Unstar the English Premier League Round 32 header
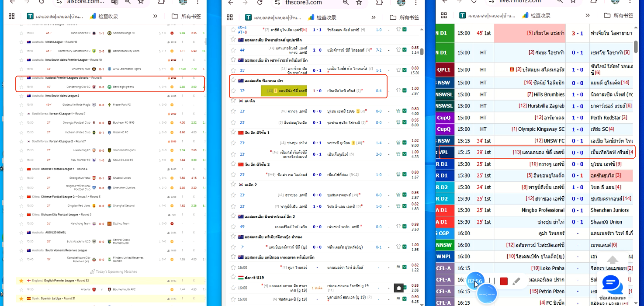 (21, 280)
